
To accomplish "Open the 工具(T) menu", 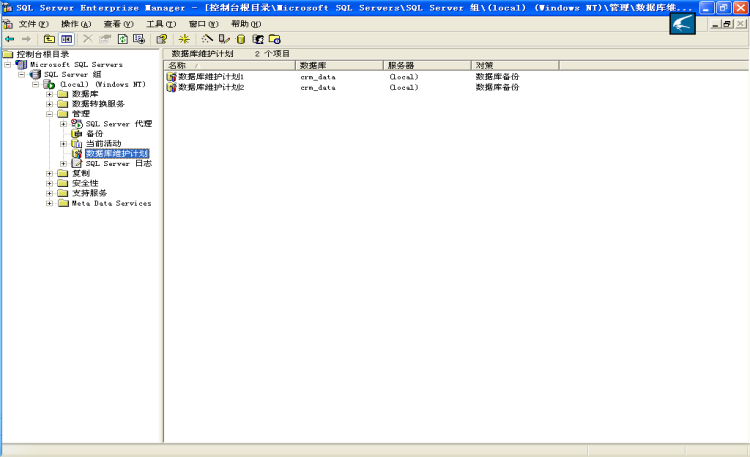I will click(161, 24).
